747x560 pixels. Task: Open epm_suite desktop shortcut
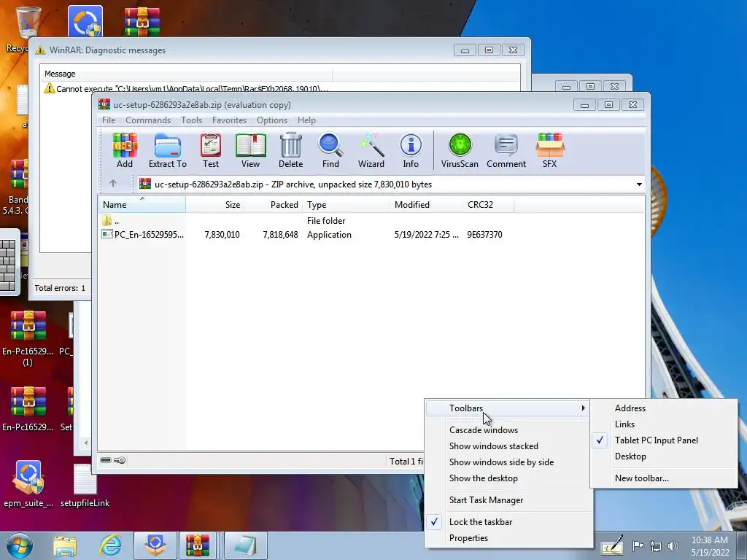(28, 483)
